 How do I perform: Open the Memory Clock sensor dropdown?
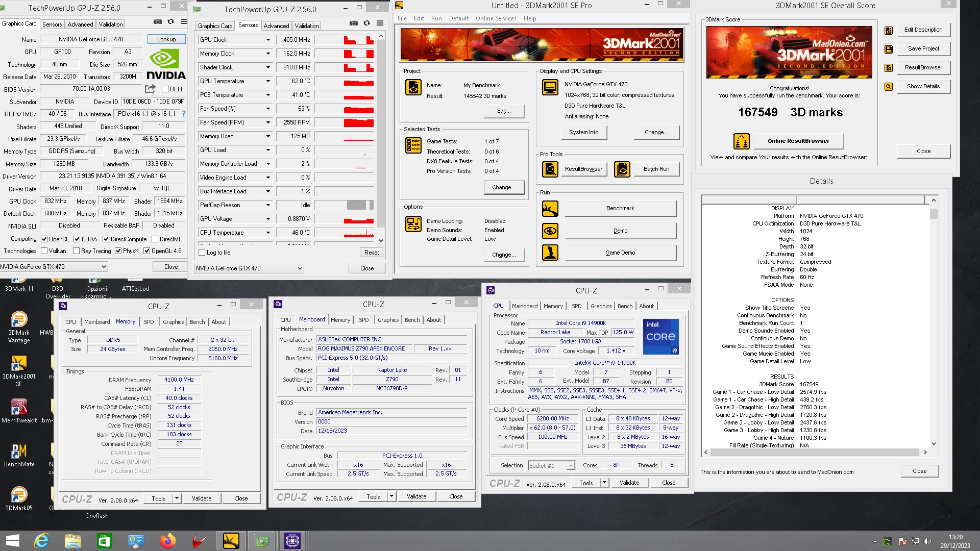(267, 54)
